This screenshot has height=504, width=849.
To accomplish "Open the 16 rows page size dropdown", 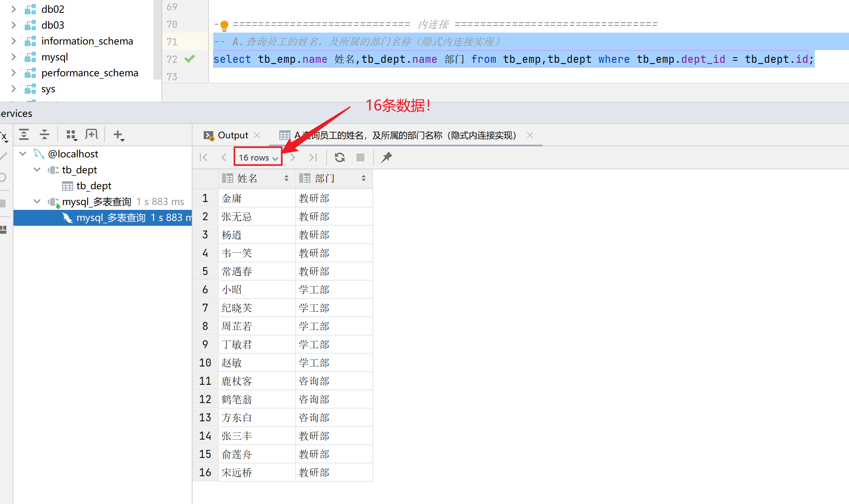I will click(258, 157).
